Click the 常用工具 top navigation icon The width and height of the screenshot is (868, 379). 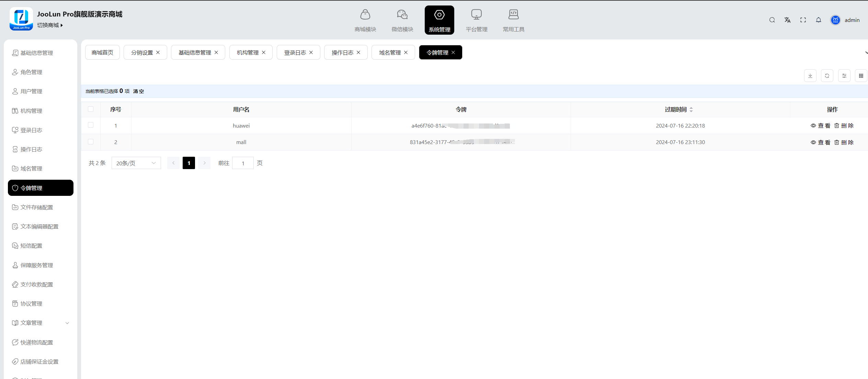(513, 20)
